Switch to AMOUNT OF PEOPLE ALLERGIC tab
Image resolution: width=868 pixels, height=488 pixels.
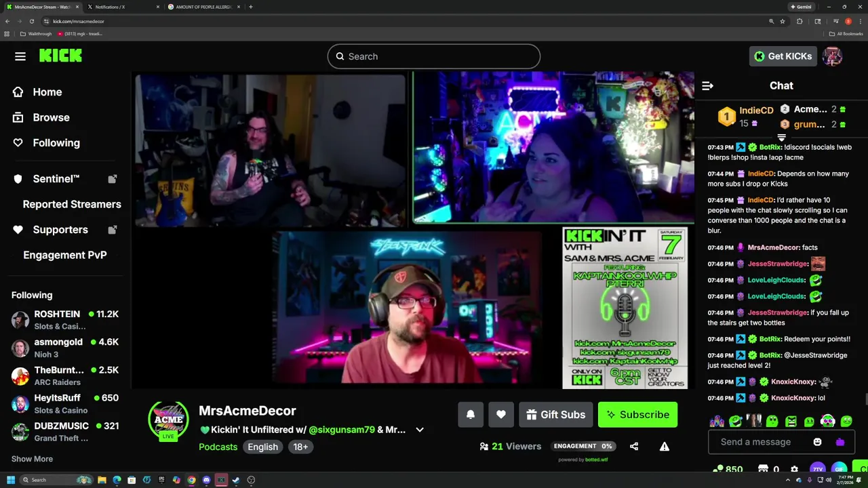(203, 7)
